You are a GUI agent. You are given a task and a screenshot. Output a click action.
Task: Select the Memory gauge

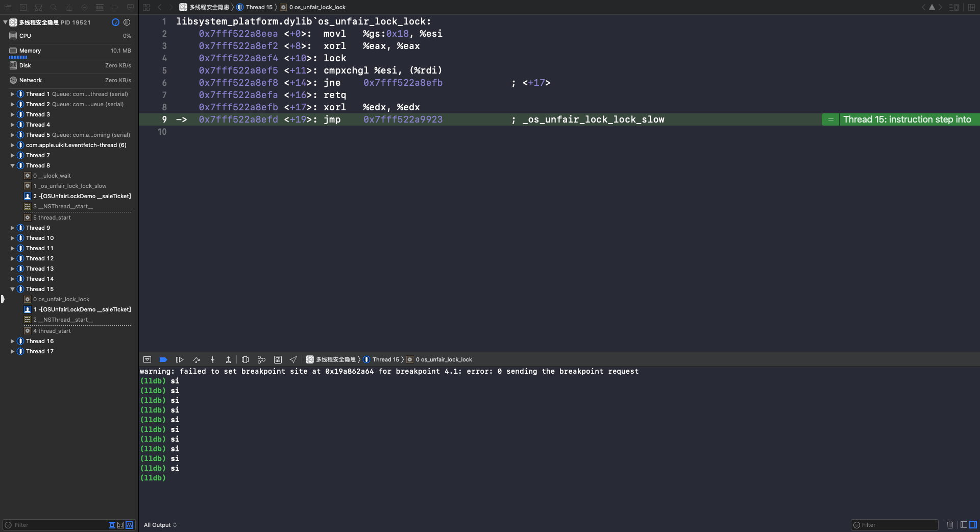pos(69,51)
